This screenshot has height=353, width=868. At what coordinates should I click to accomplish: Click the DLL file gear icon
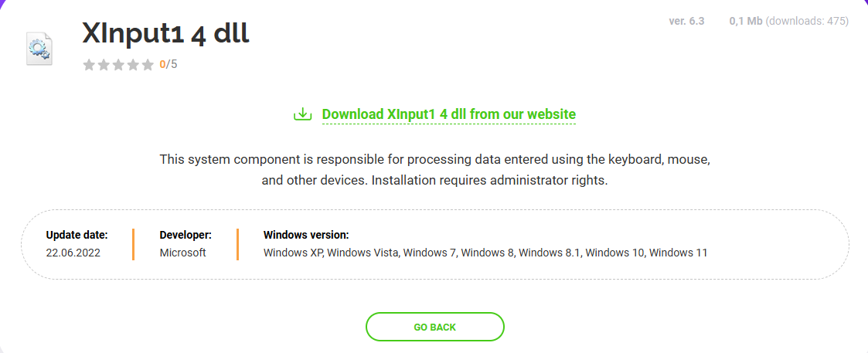click(x=39, y=49)
